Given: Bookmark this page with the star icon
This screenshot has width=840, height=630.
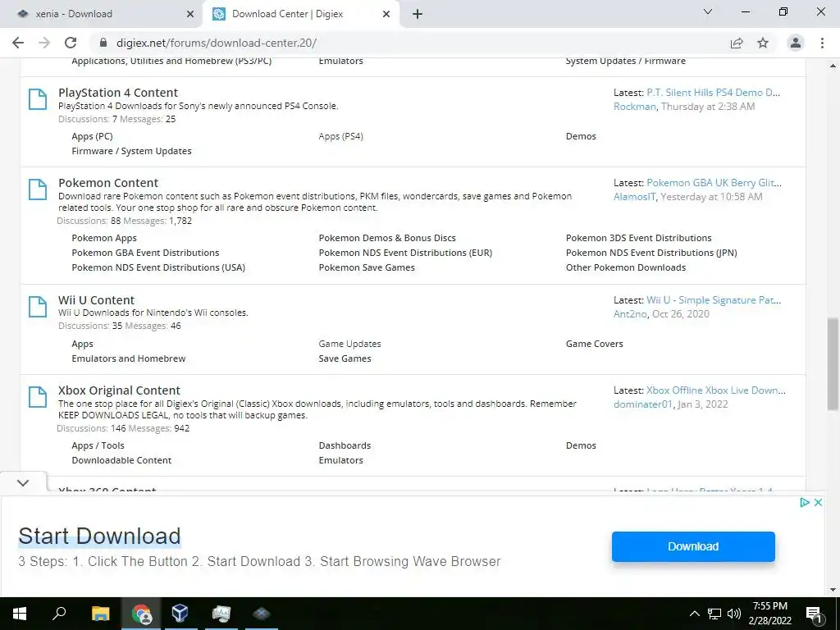Looking at the screenshot, I should (x=763, y=43).
